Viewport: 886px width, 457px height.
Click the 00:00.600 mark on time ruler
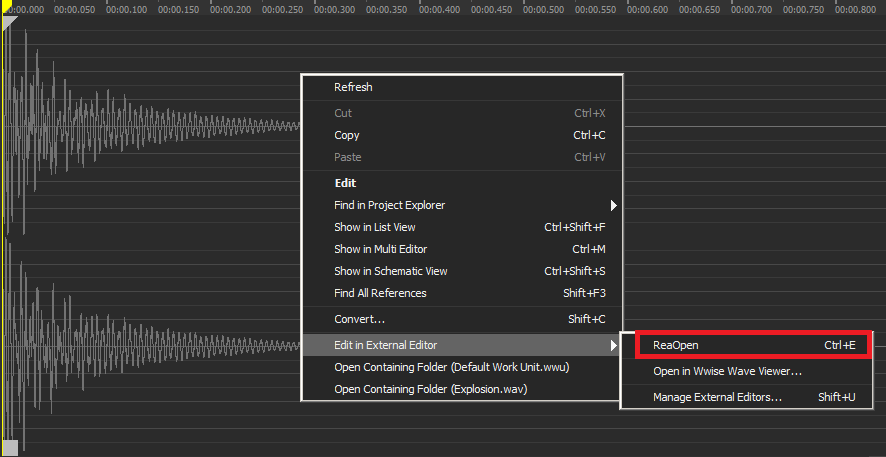point(648,9)
